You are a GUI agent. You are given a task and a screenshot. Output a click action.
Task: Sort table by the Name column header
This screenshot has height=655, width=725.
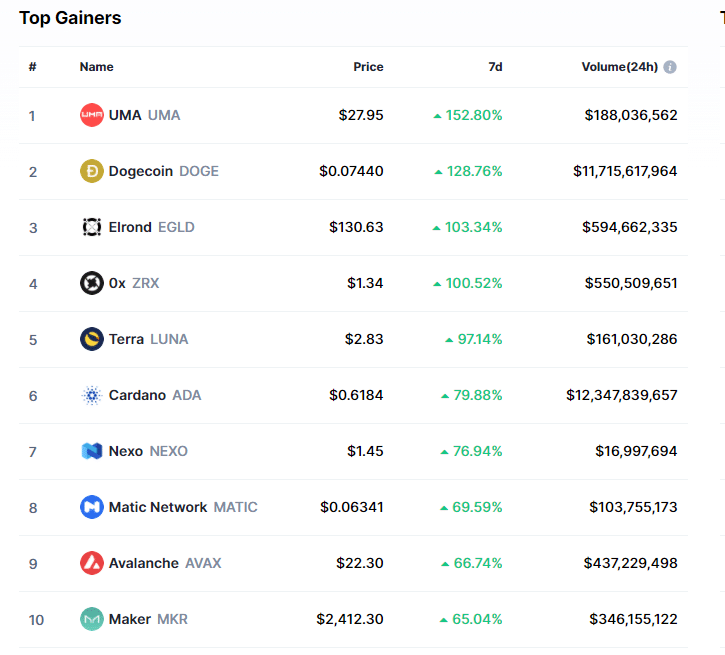[96, 67]
